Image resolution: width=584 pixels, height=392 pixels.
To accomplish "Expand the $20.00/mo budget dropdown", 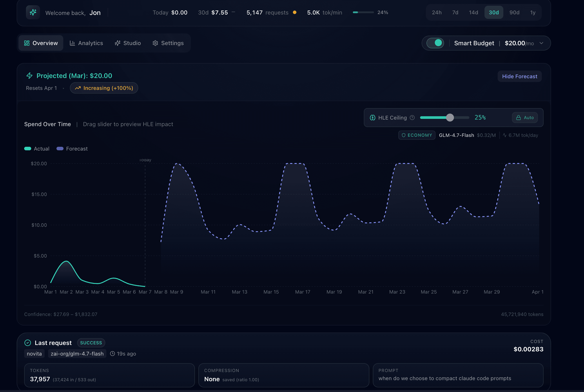I will [x=542, y=43].
